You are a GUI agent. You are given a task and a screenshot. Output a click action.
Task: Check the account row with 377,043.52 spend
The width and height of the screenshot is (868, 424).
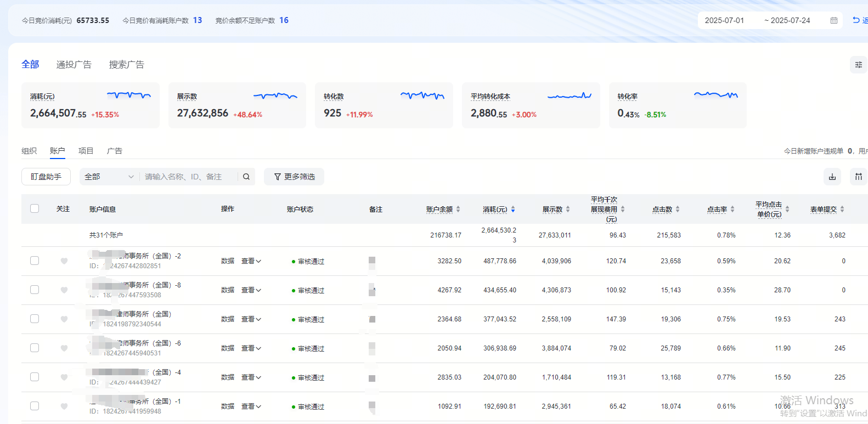click(x=35, y=319)
